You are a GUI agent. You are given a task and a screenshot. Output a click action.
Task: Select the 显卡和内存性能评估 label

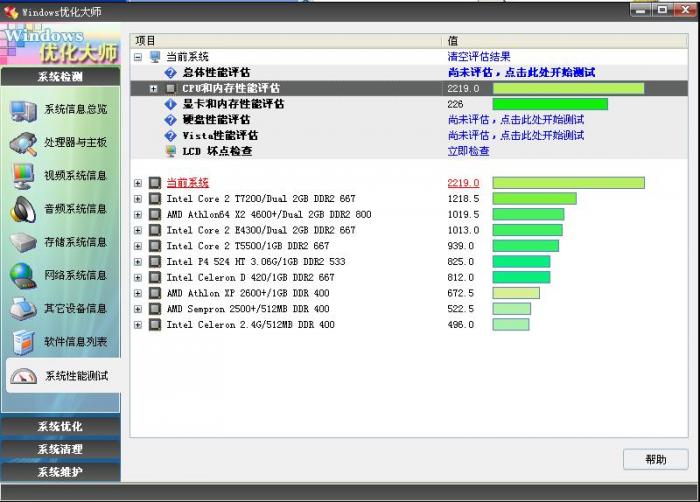pos(233,104)
